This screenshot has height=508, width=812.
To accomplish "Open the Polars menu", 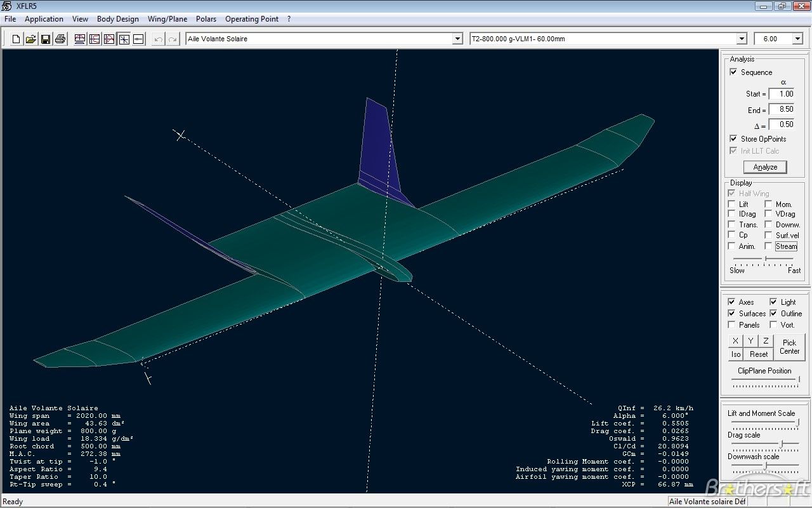I will tap(206, 19).
